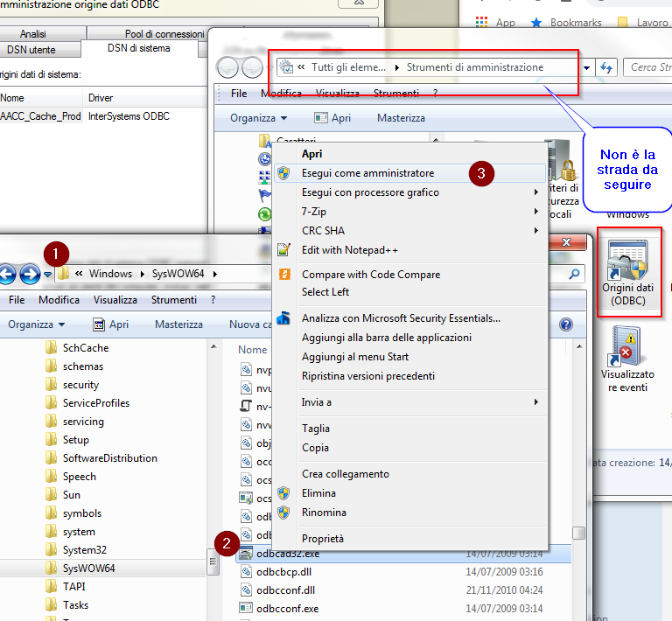Expand the Invia a submenu
The image size is (672, 621).
pos(536,401)
